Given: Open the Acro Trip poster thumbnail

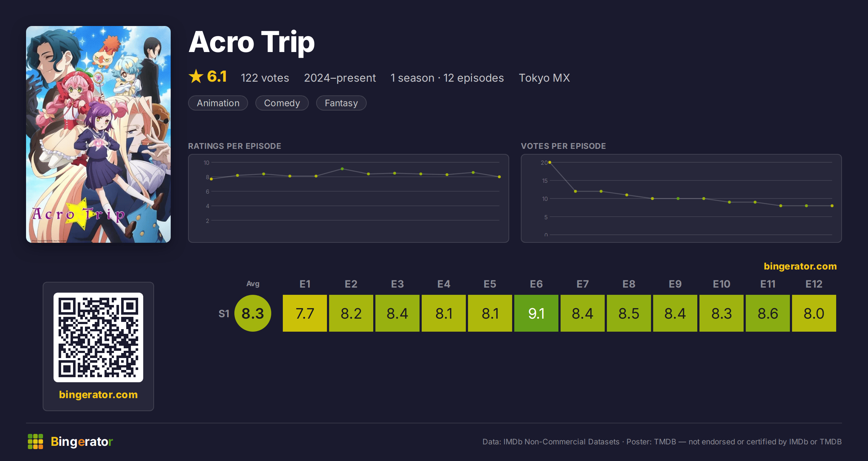Looking at the screenshot, I should point(98,134).
